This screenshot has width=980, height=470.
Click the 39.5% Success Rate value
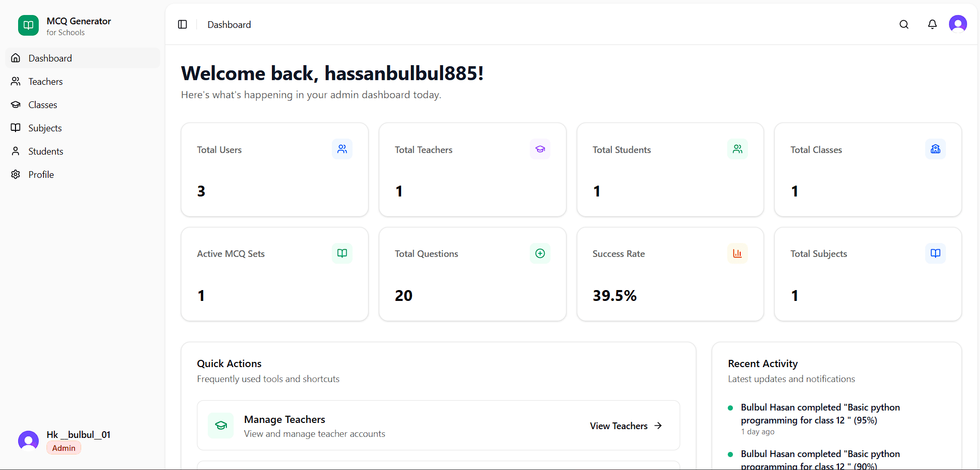tap(614, 295)
